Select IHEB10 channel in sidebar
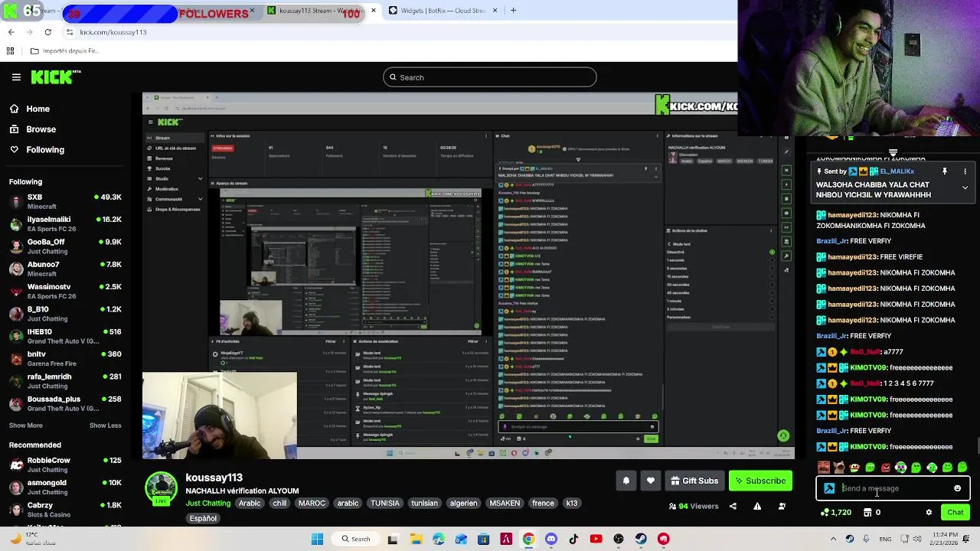The width and height of the screenshot is (980, 551). (65, 336)
